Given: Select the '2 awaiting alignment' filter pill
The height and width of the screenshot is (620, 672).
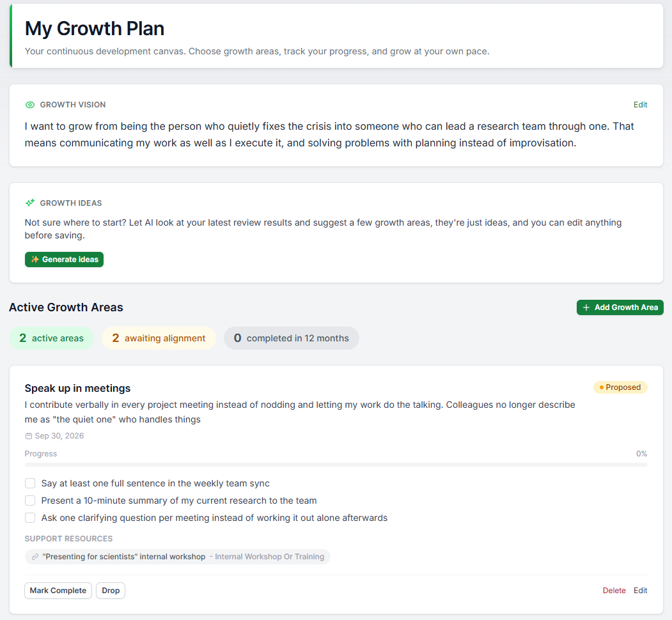Looking at the screenshot, I should (159, 339).
